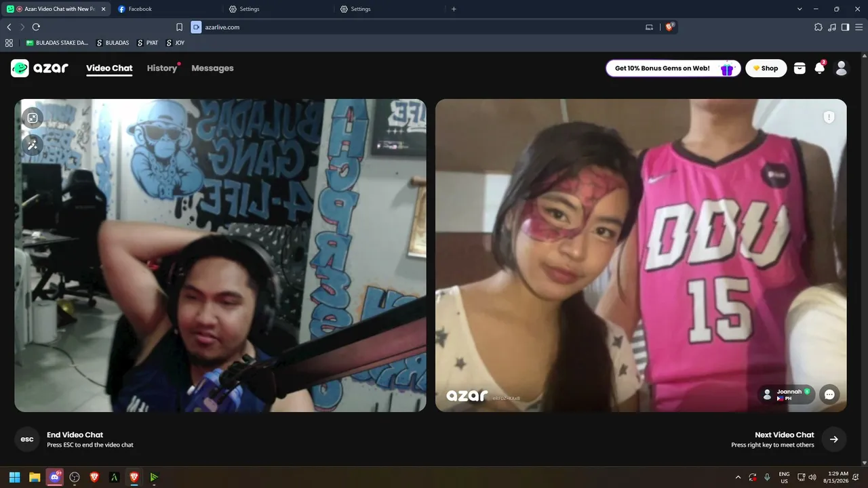Open the magic wand effects tool
The image size is (868, 488).
(32, 144)
